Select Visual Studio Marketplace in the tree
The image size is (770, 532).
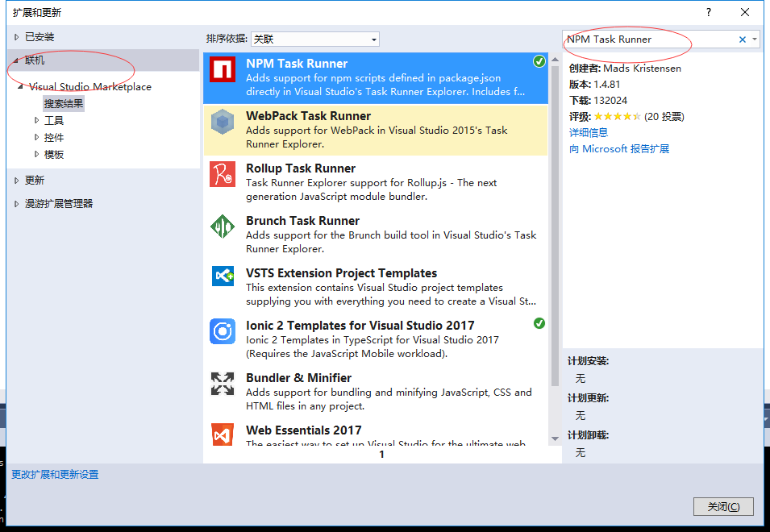point(90,87)
